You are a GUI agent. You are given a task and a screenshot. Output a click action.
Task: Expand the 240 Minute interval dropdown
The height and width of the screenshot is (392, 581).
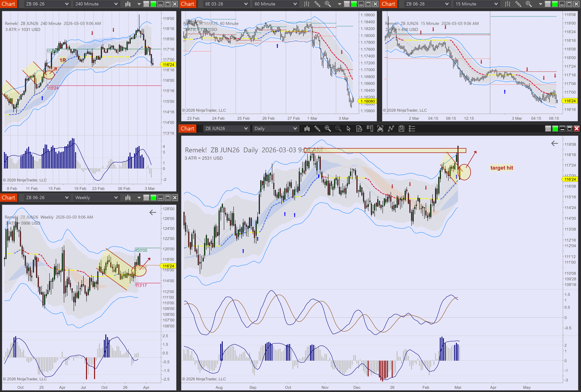(96, 4)
